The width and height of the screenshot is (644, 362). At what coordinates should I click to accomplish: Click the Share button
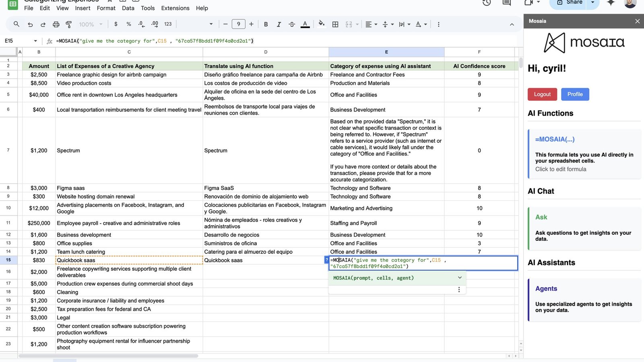[x=569, y=3]
